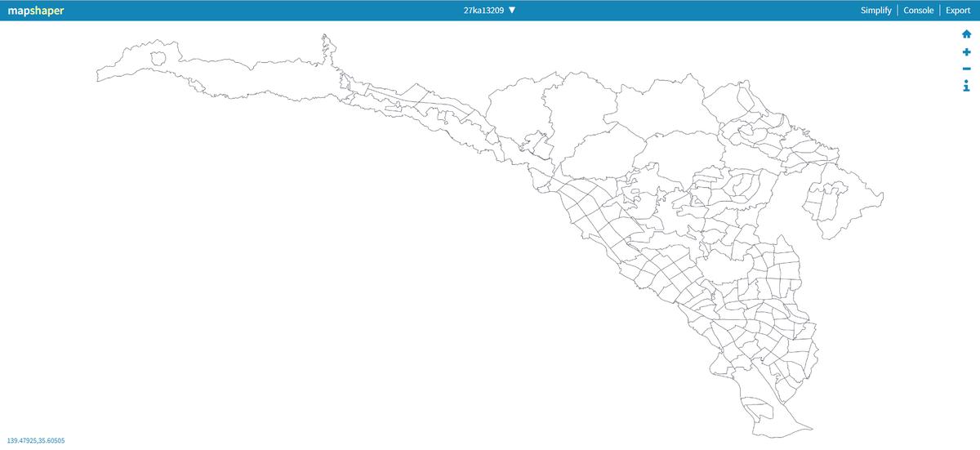Open the Console panel

pyautogui.click(x=918, y=11)
